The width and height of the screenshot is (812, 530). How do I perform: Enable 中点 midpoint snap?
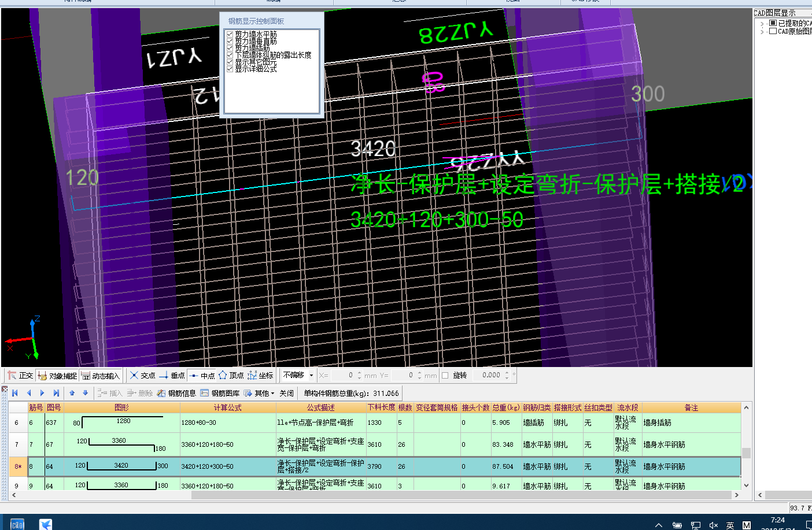click(x=202, y=376)
